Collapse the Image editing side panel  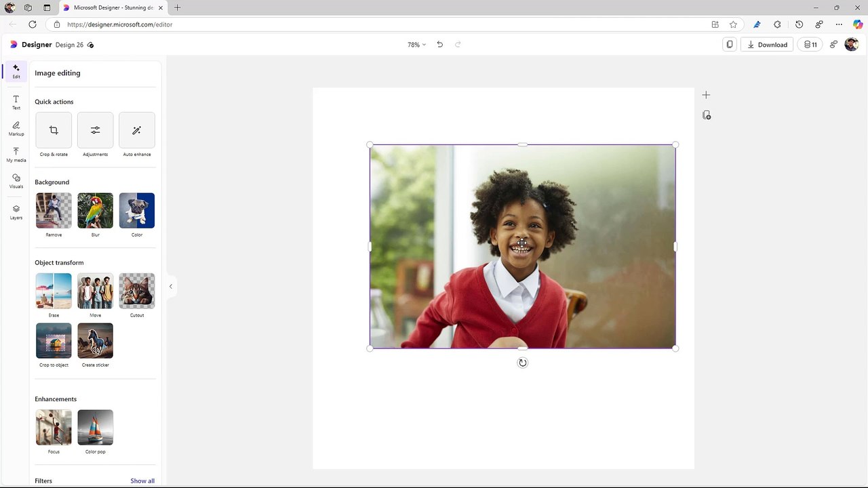(x=171, y=287)
